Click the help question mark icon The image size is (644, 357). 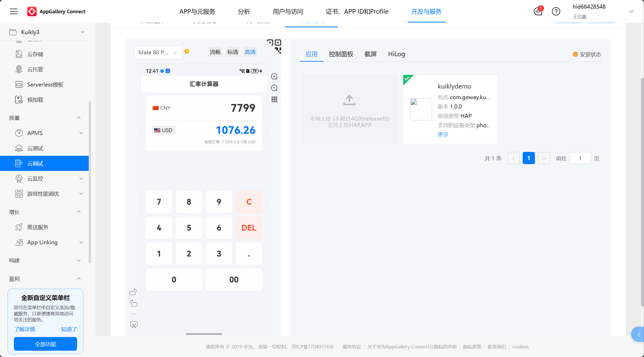coord(556,11)
